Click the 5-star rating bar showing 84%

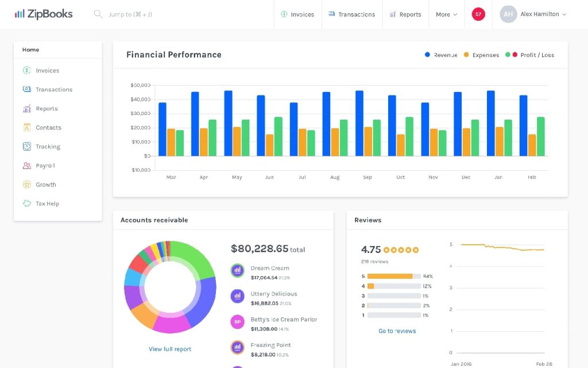[393, 277]
